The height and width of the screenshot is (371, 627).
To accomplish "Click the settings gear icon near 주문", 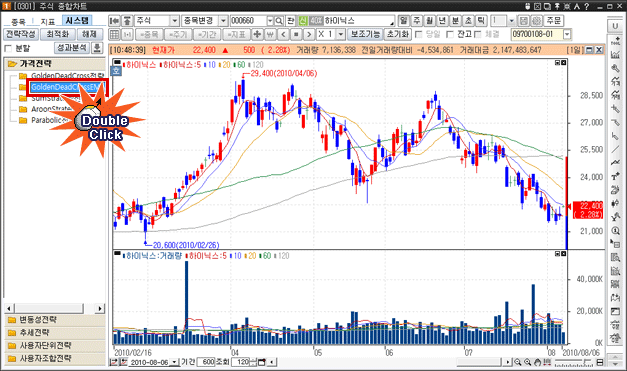I will pos(536,20).
